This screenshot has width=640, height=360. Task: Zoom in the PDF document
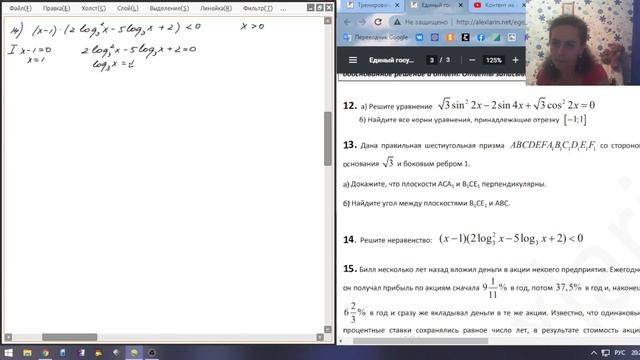point(516,60)
